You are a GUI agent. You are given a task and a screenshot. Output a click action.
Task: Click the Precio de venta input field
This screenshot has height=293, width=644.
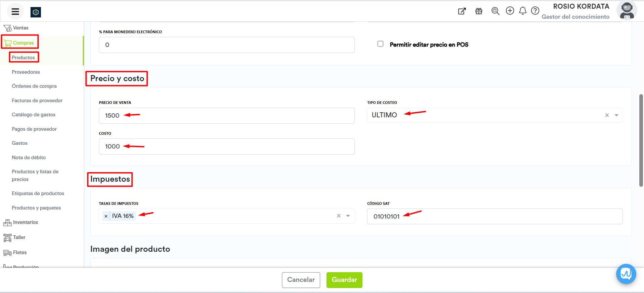227,116
